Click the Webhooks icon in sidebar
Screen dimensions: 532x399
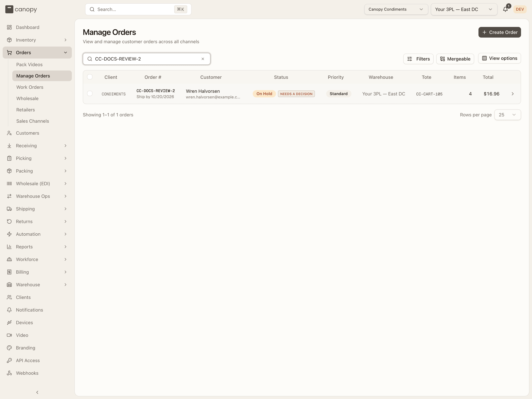(x=9, y=373)
